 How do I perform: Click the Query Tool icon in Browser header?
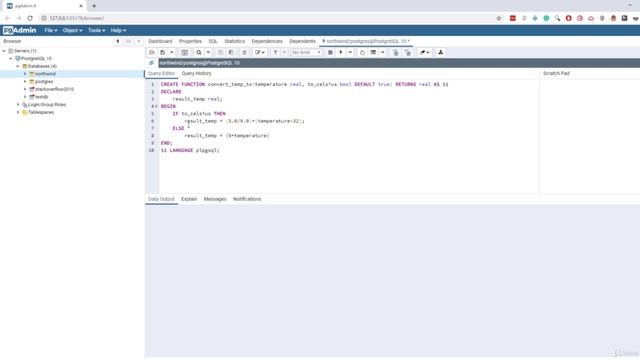click(118, 41)
